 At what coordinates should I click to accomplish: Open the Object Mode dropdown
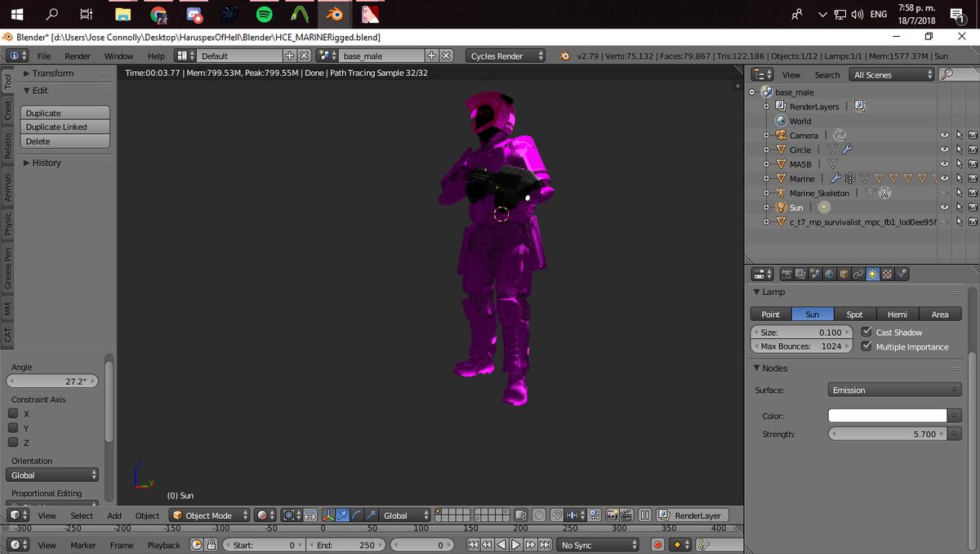[x=210, y=516]
